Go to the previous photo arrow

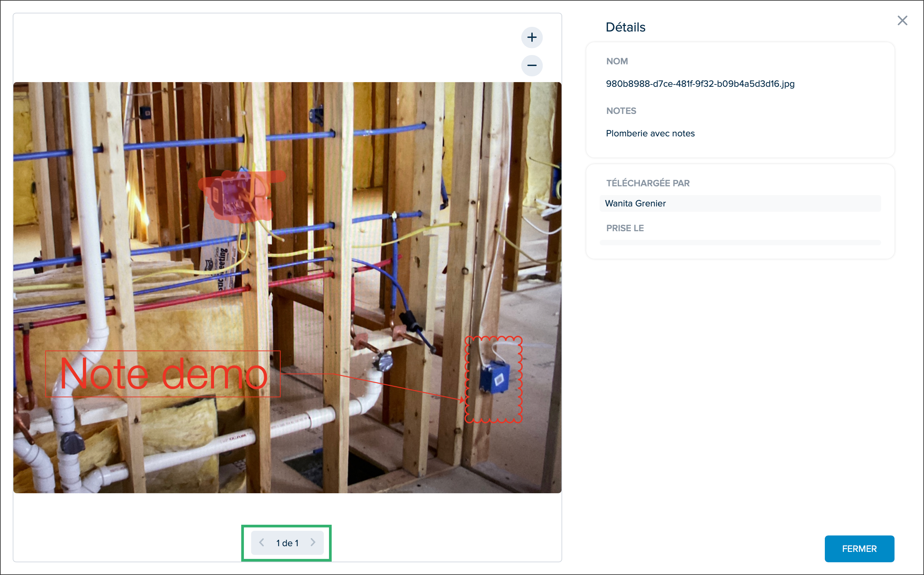(262, 542)
